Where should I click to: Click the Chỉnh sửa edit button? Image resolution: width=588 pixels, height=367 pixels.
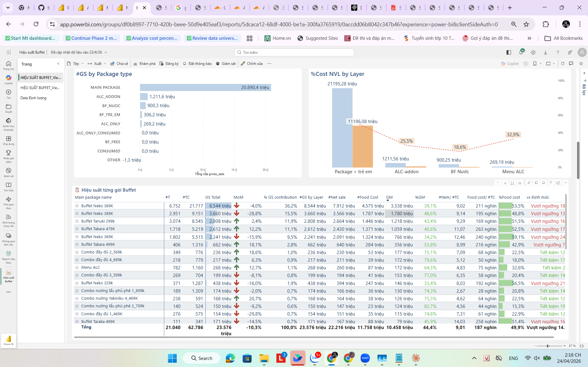[252, 64]
